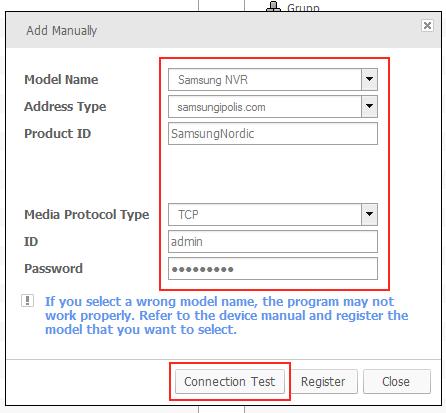The width and height of the screenshot is (446, 413).
Task: Run the Connection Test
Action: [230, 381]
